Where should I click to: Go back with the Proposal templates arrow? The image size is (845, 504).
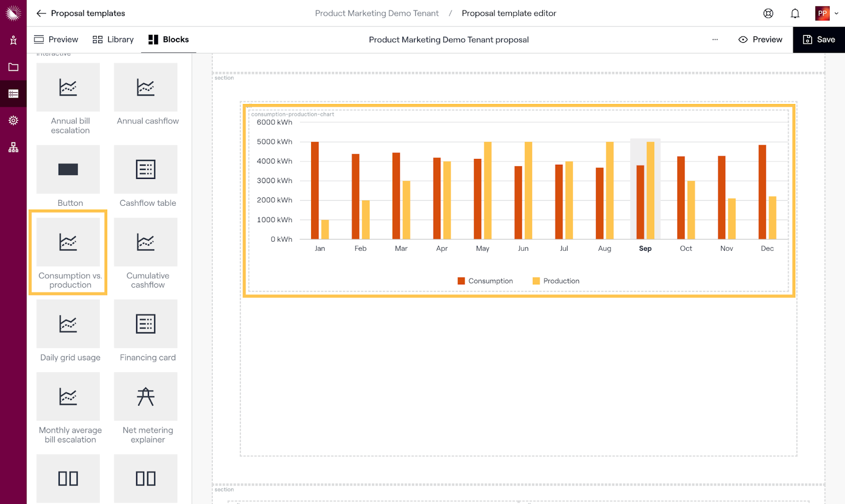[x=41, y=13]
